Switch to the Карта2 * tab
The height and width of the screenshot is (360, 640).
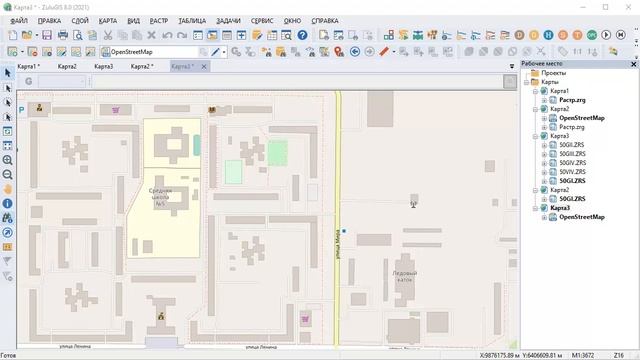coord(142,66)
